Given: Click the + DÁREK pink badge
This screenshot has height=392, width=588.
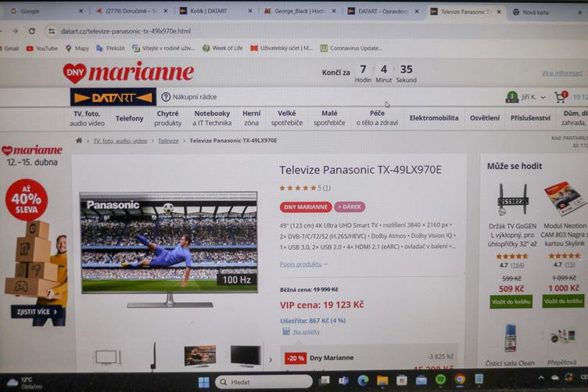Looking at the screenshot, I should [x=350, y=207].
